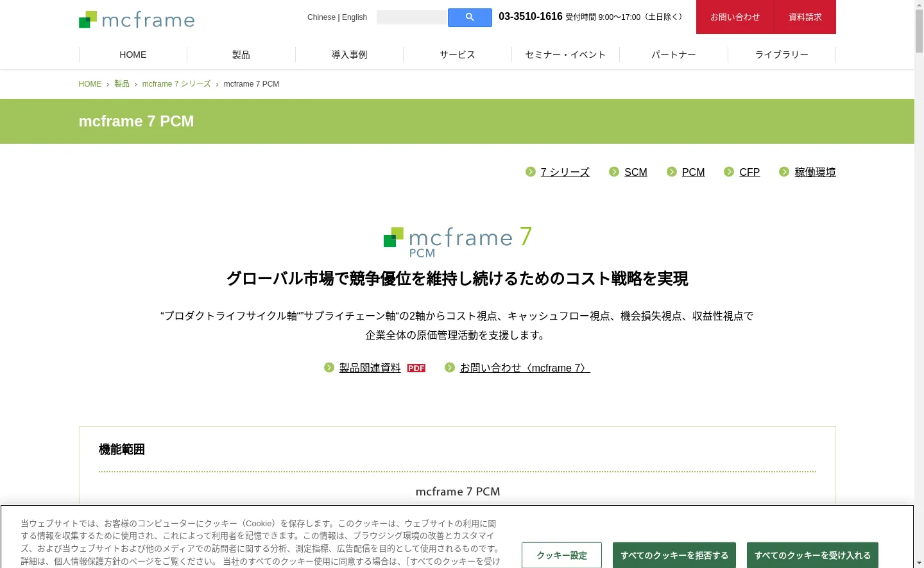Click the green arrow beside SCM

point(614,171)
